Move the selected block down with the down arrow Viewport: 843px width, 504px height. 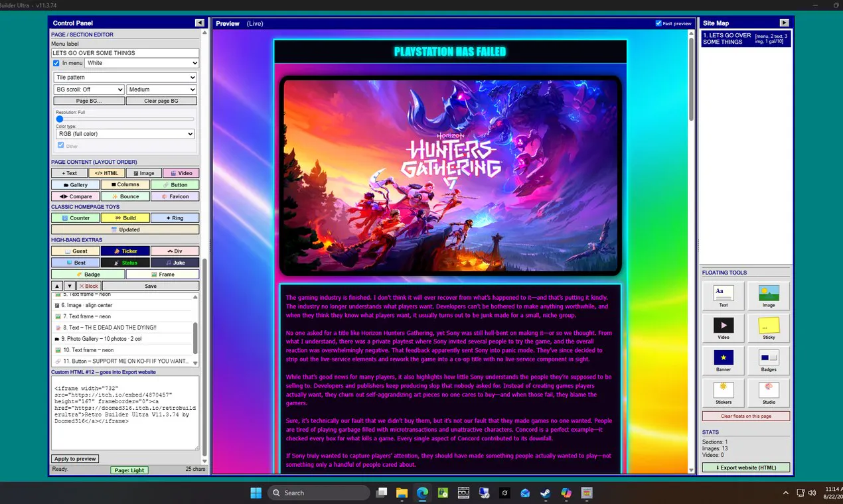point(70,286)
